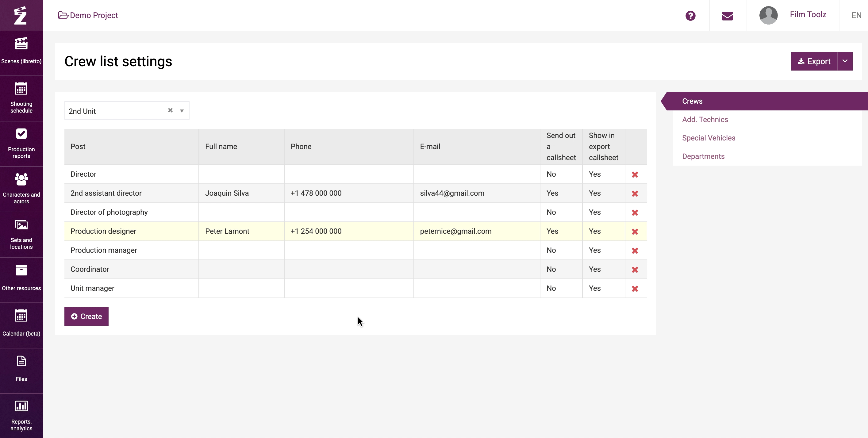Click Director's Send out callsheet 'No'
The image size is (868, 438).
(x=551, y=174)
